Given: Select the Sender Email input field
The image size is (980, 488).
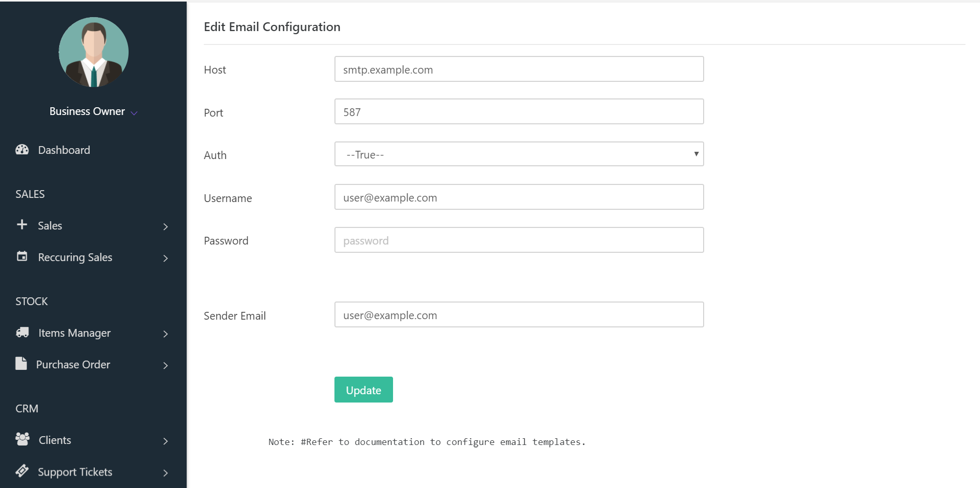Looking at the screenshot, I should [x=519, y=315].
